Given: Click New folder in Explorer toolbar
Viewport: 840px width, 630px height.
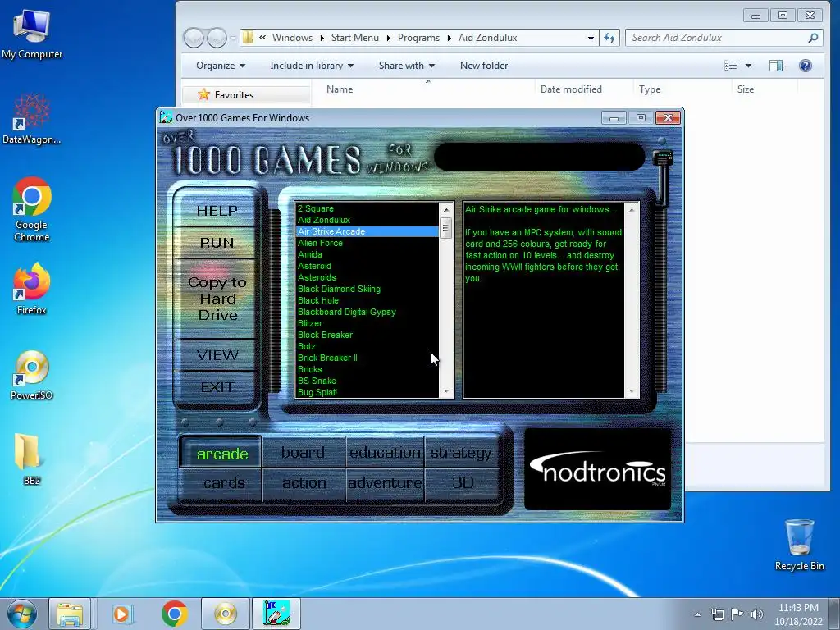Looking at the screenshot, I should pyautogui.click(x=484, y=66).
